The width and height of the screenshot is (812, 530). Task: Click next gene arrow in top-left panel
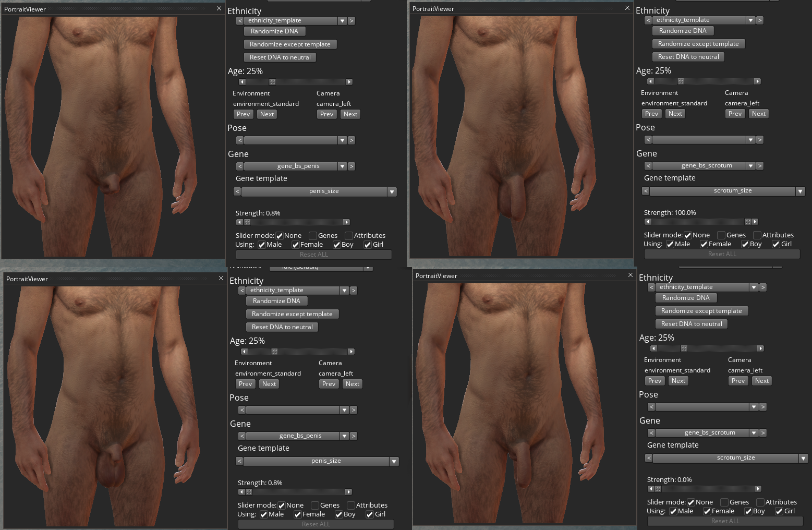(352, 166)
